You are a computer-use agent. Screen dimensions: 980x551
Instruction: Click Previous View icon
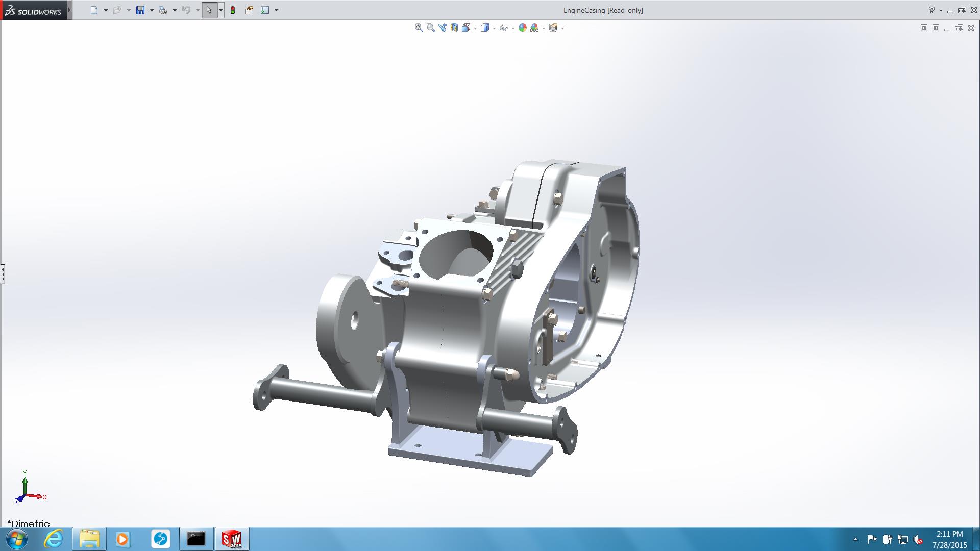click(x=442, y=28)
